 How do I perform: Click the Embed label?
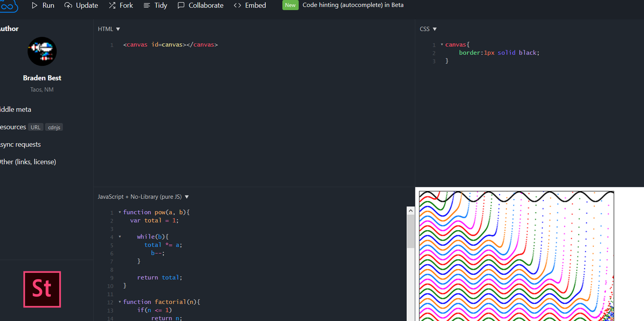point(255,5)
